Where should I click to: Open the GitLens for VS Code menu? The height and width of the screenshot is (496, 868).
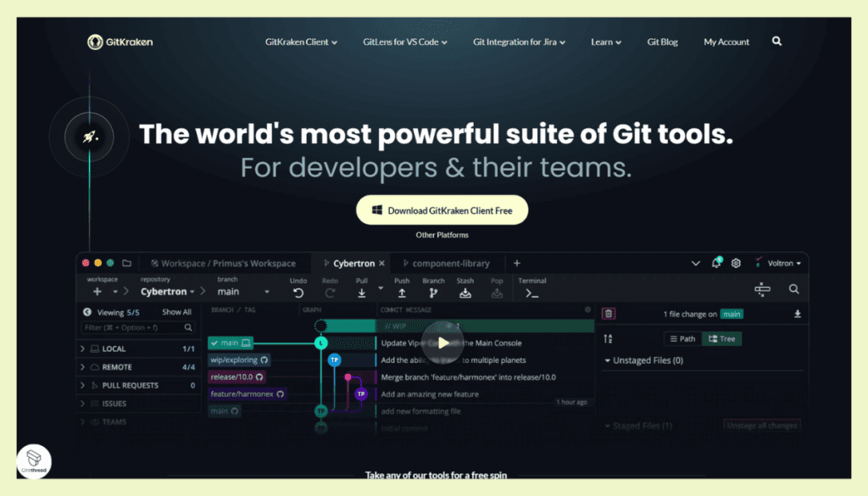[404, 42]
